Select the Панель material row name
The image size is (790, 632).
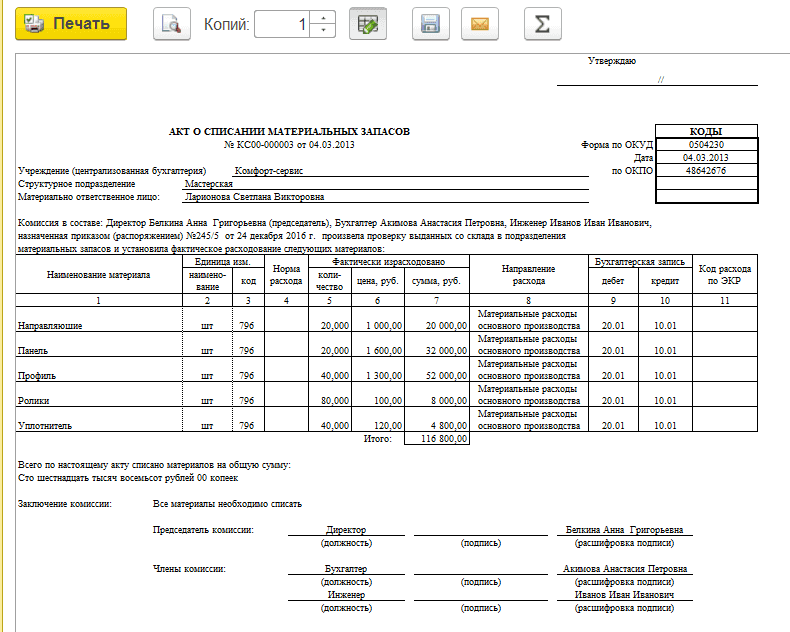(33, 351)
